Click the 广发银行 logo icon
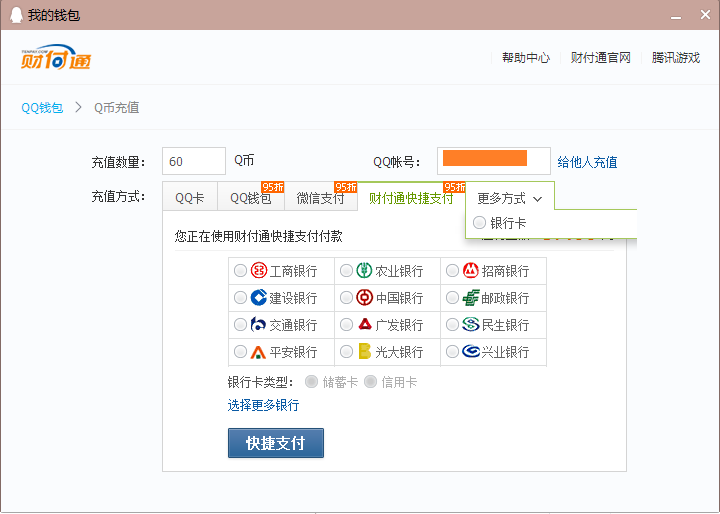Viewport: 720px width, 514px height. click(365, 324)
